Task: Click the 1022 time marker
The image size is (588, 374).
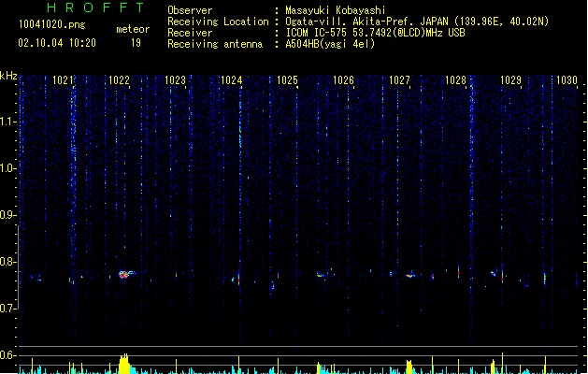Action: tap(119, 80)
